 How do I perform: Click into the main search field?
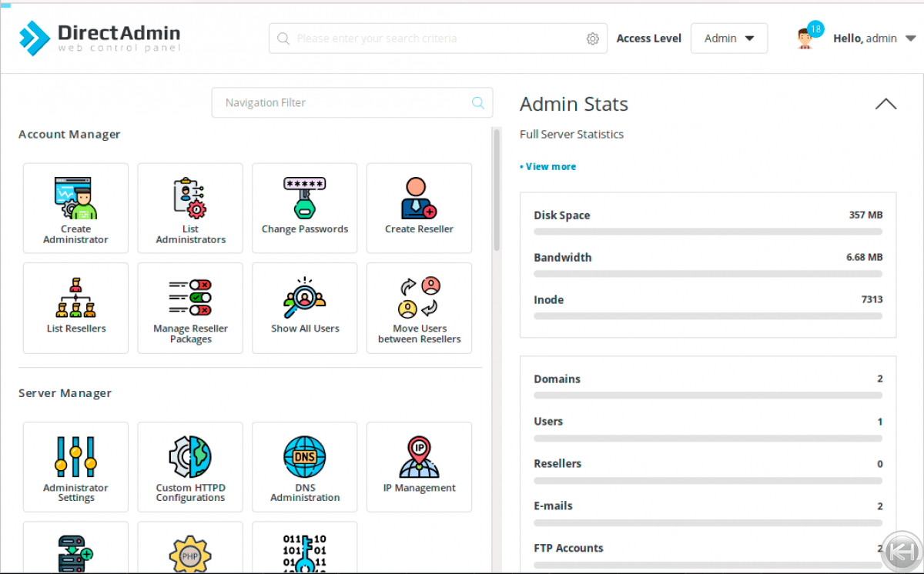click(438, 38)
